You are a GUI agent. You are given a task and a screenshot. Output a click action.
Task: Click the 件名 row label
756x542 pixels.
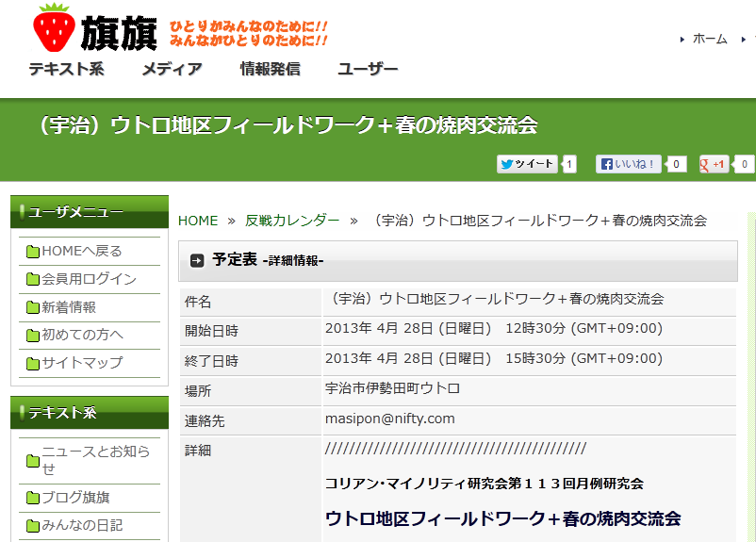click(x=198, y=302)
